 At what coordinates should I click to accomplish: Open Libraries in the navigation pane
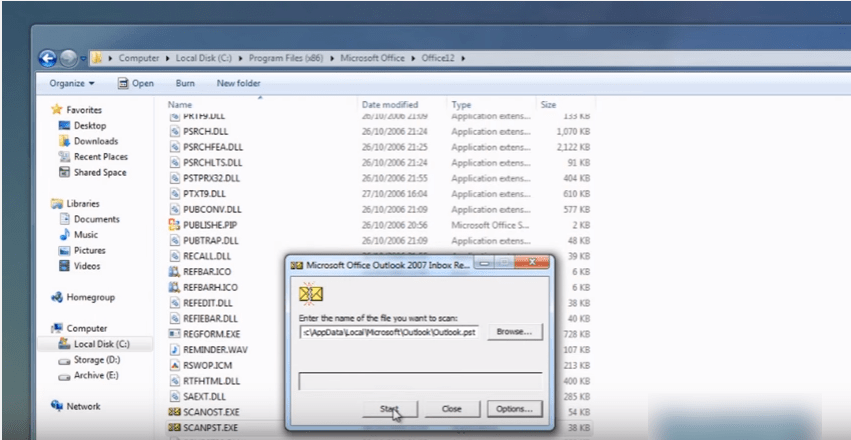[75, 203]
